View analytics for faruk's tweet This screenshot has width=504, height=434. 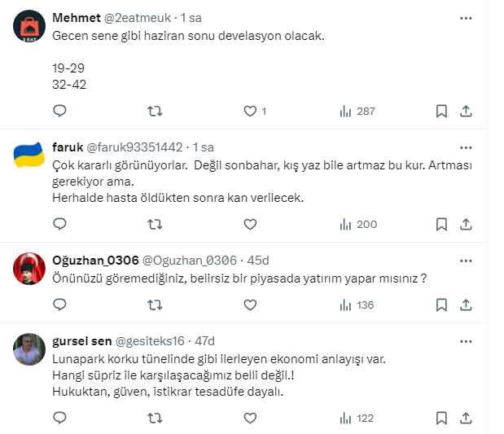tap(357, 224)
